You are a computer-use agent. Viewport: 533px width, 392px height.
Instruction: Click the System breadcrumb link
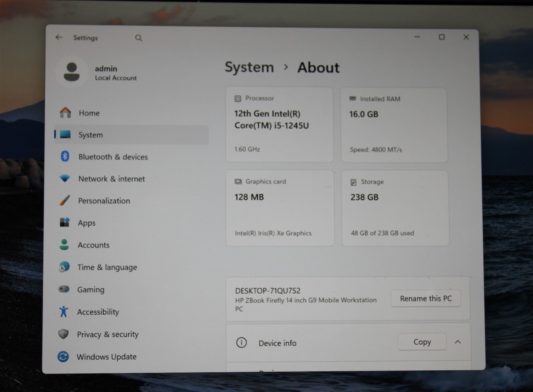pos(249,67)
